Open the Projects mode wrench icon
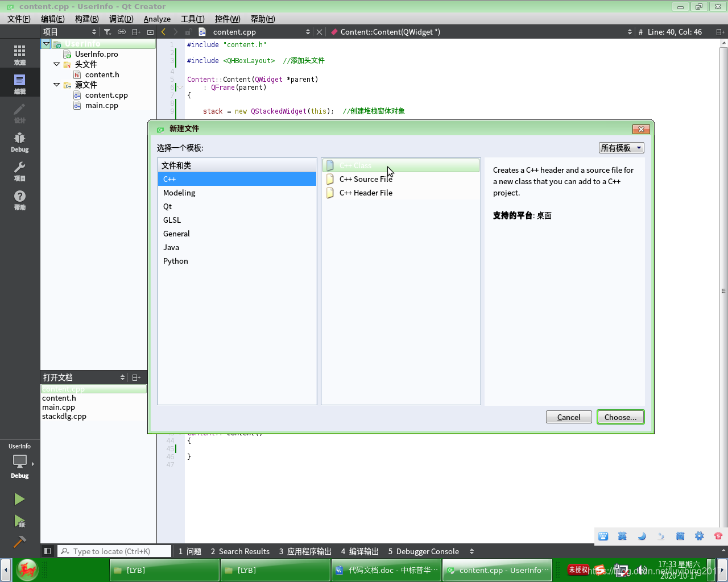This screenshot has height=582, width=728. (20, 171)
